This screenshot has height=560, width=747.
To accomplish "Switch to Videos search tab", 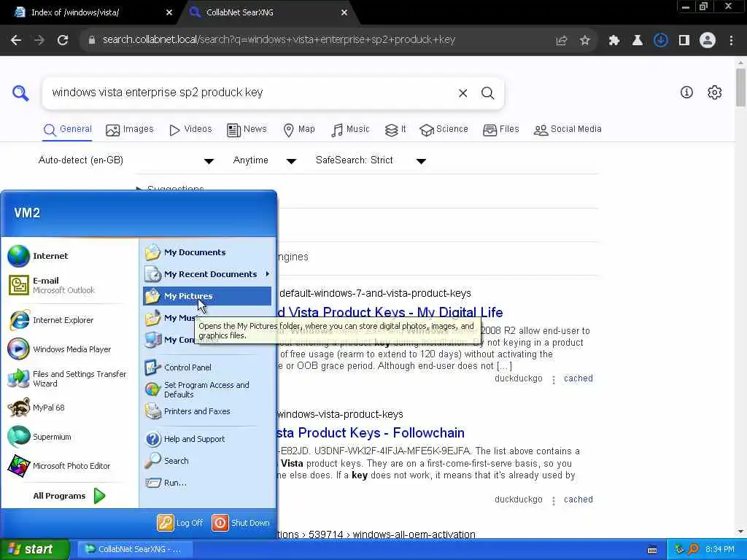I will [x=190, y=130].
